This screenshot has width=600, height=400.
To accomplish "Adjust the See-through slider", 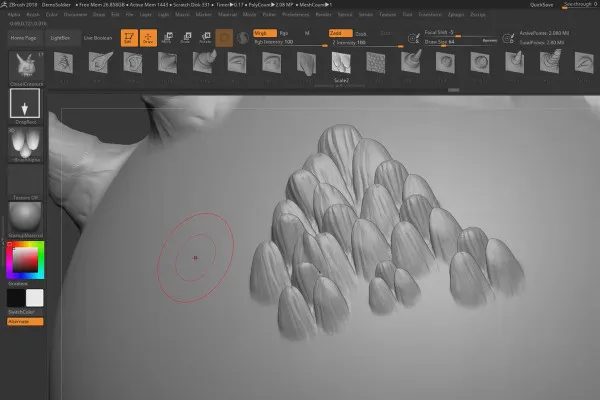I will [580, 5].
